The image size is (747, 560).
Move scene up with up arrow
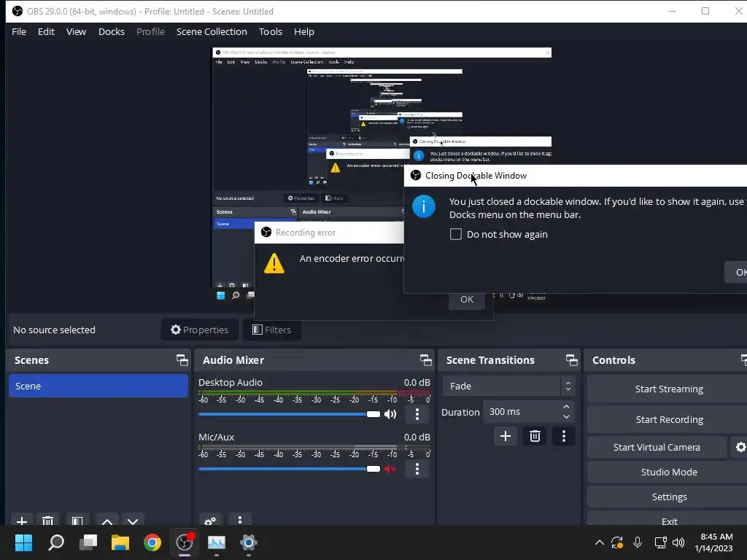point(107,521)
